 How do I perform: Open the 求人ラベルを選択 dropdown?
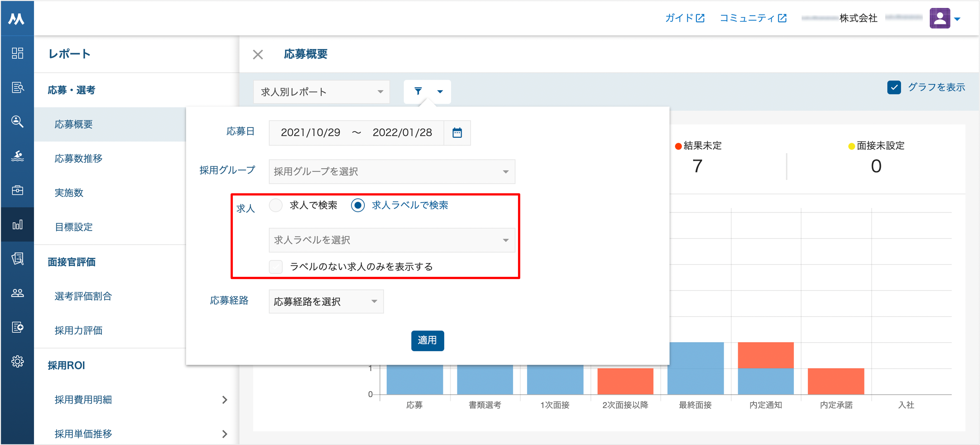coord(392,240)
